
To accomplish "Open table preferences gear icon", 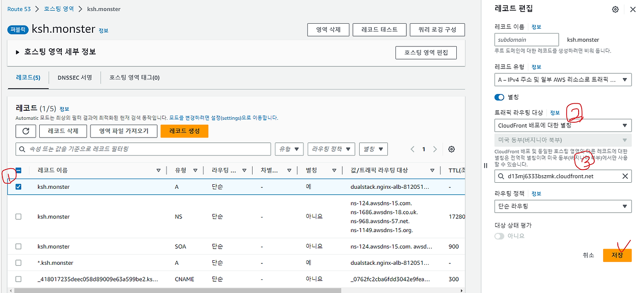I will [452, 149].
